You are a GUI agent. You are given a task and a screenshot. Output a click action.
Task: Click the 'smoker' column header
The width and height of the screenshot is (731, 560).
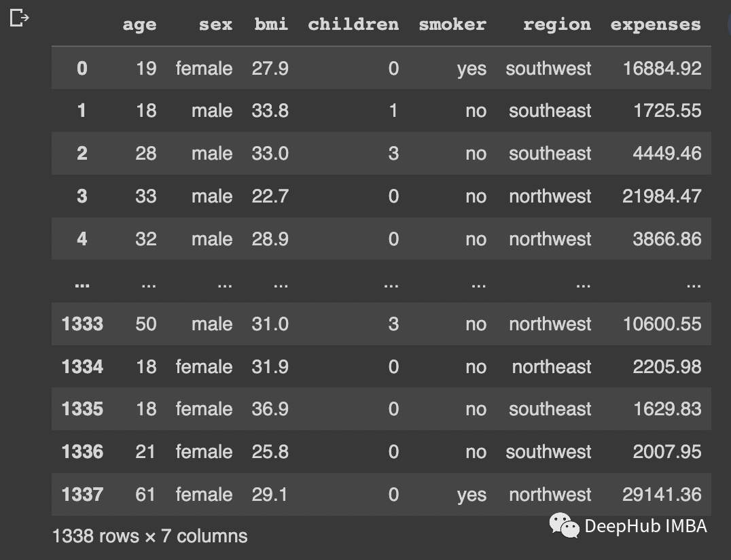[452, 25]
